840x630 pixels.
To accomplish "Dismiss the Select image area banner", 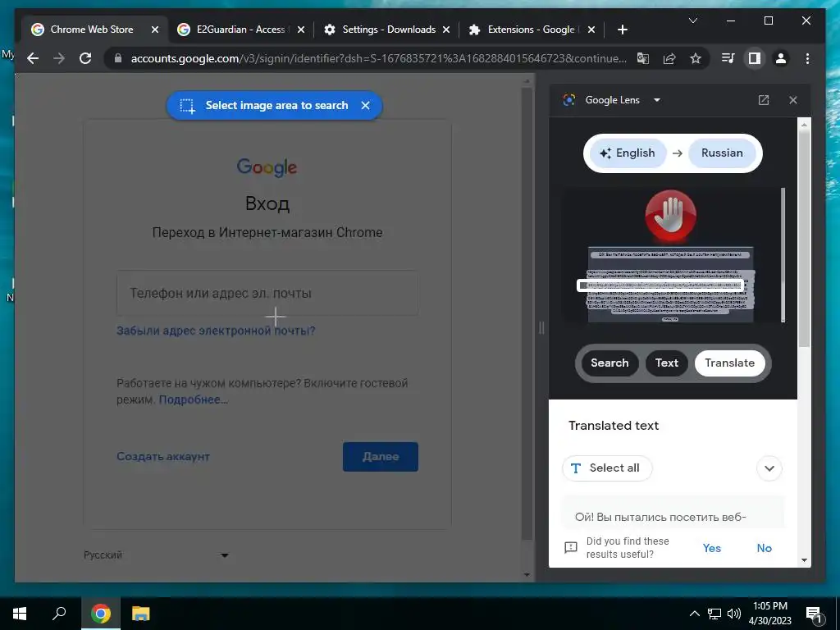I will 365,106.
